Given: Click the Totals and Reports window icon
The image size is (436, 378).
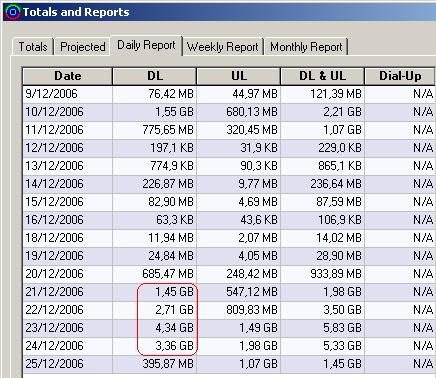Looking at the screenshot, I should (12, 12).
